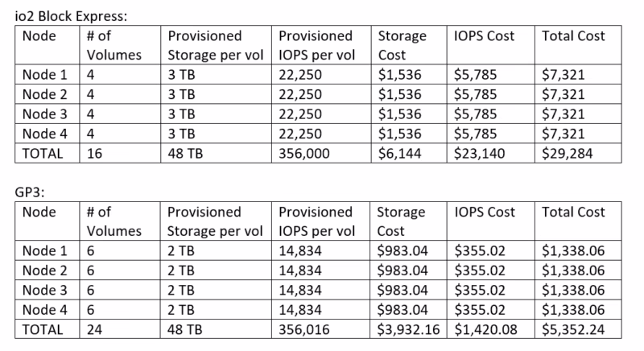The width and height of the screenshot is (644, 351).
Task: Click the 356,016 provisioned IOPS total
Action: 306,330
